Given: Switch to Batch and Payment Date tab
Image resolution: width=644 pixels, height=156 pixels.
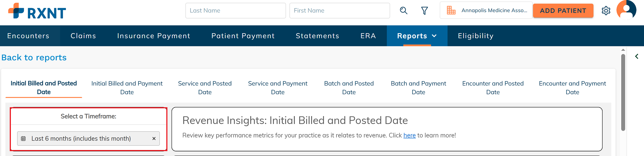Looking at the screenshot, I should coord(418,88).
